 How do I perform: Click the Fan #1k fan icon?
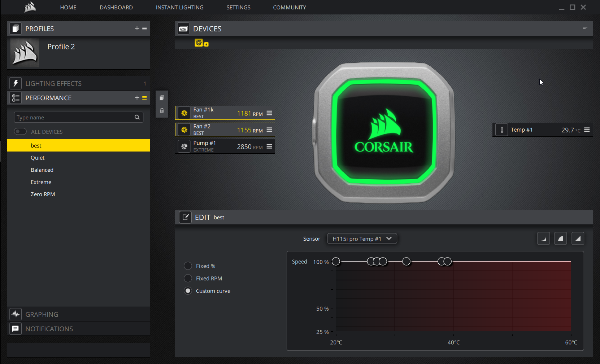[x=184, y=113]
